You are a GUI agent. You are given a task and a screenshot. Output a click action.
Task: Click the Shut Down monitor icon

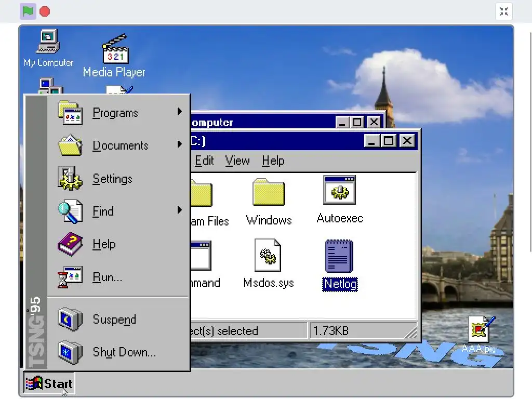pos(70,352)
